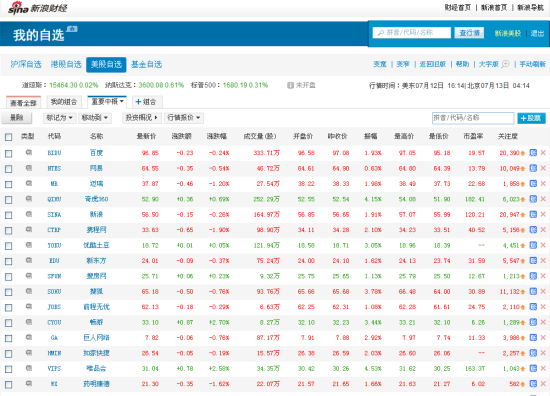Screen dimensions: 550x396
Task: Click the orange arrow beside attention 20,390 for BIDU
Action: point(523,153)
